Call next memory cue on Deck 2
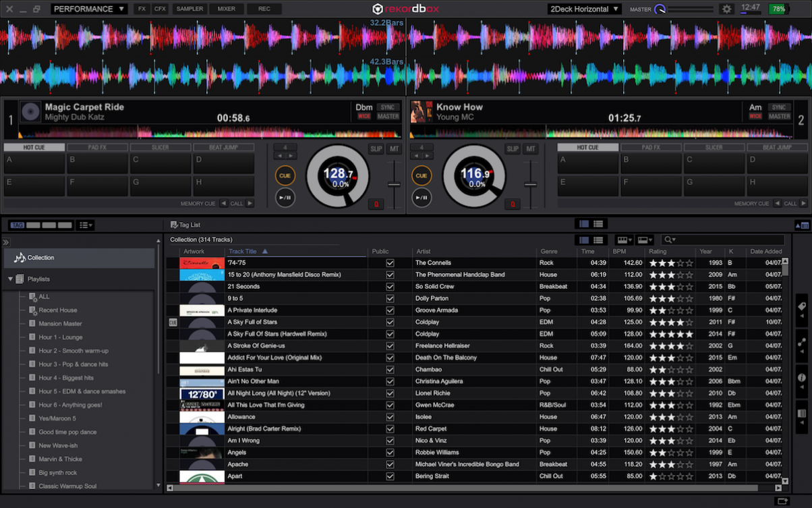This screenshot has height=508, width=812. 804,203
